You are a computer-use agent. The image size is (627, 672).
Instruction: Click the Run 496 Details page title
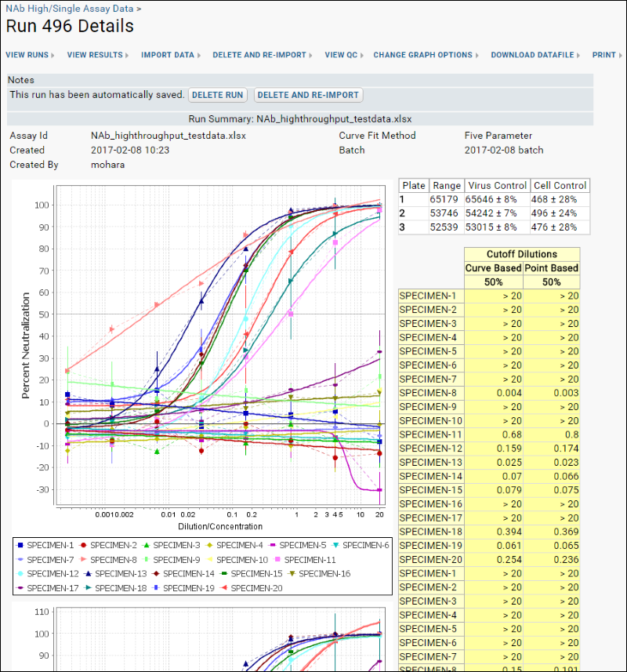tap(70, 26)
